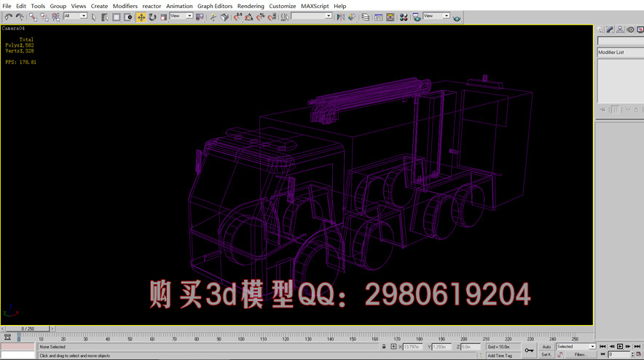Toggle Auto Key mode
Viewport: 644px width, 360px height.
(546, 346)
